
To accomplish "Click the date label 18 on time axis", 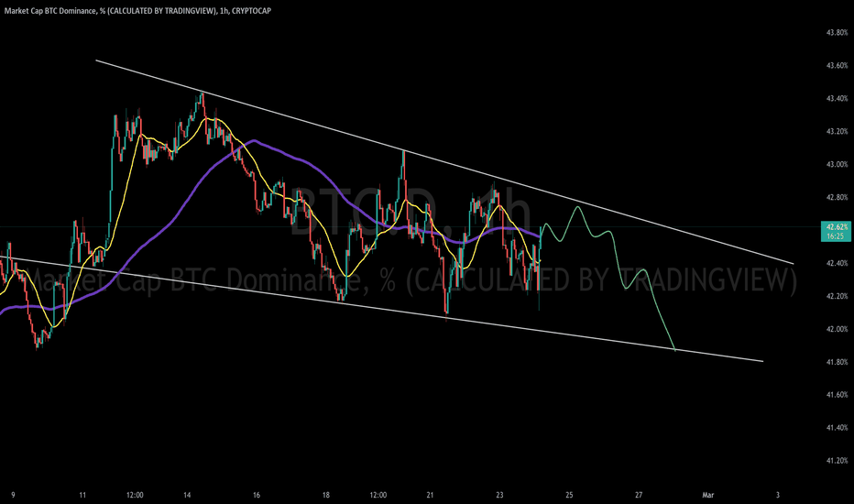I will tap(325, 495).
